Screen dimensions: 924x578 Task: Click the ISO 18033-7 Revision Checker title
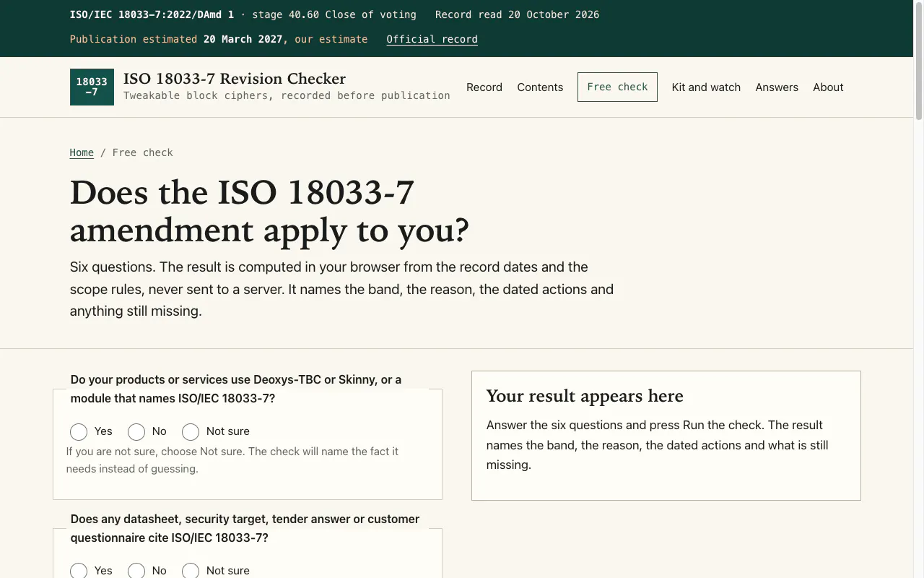click(x=235, y=79)
